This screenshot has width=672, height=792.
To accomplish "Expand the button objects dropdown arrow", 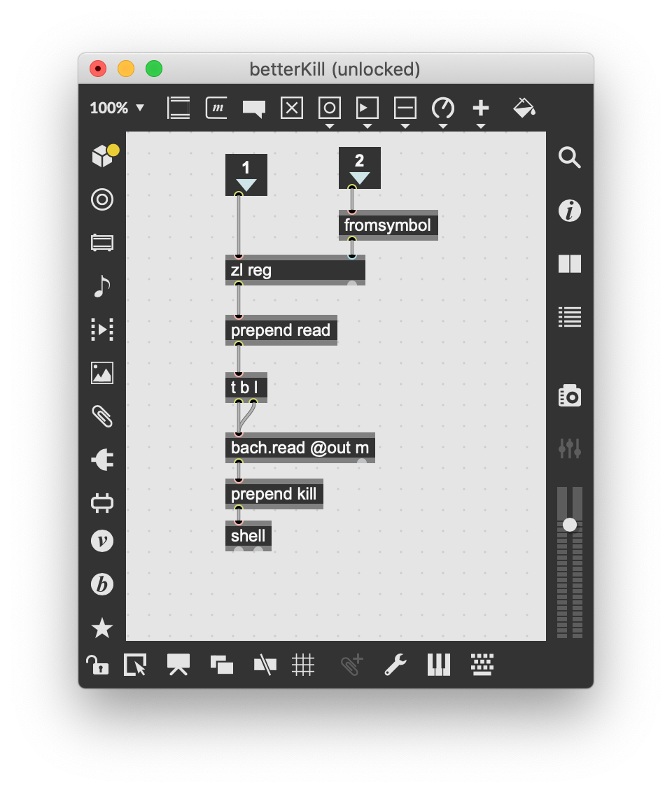I will pos(330,126).
